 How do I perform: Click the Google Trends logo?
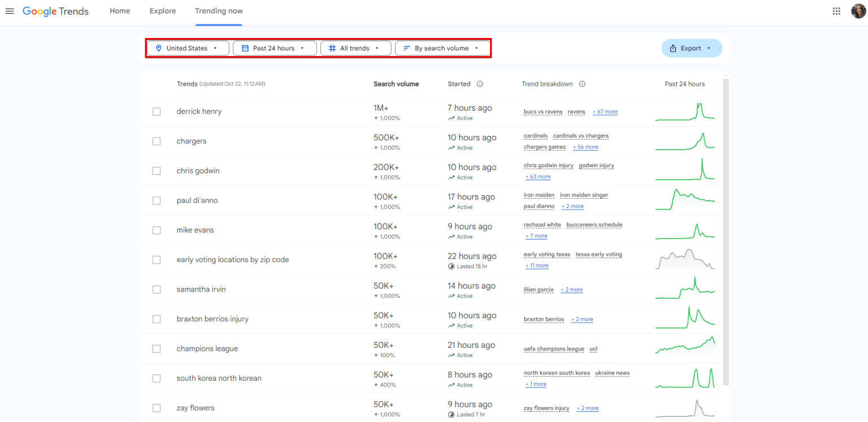click(55, 11)
